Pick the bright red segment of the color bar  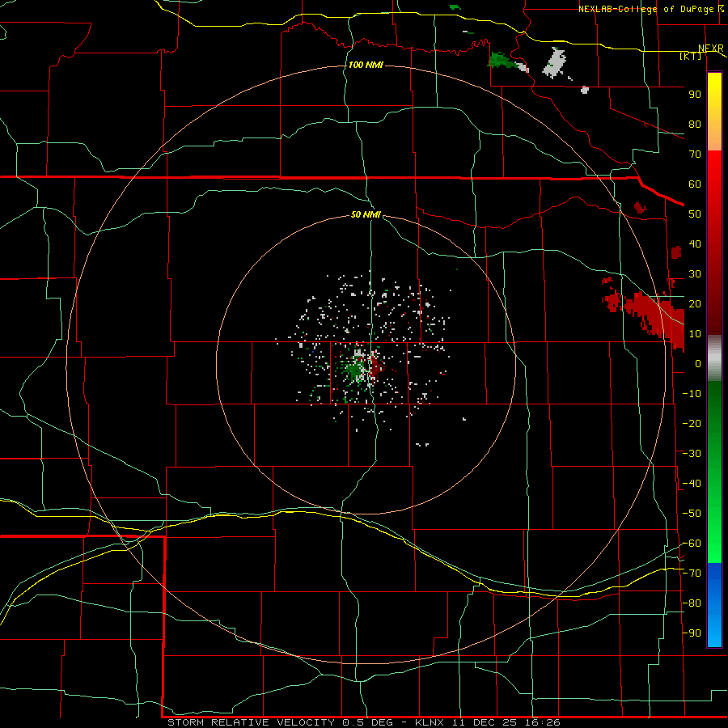[x=714, y=186]
